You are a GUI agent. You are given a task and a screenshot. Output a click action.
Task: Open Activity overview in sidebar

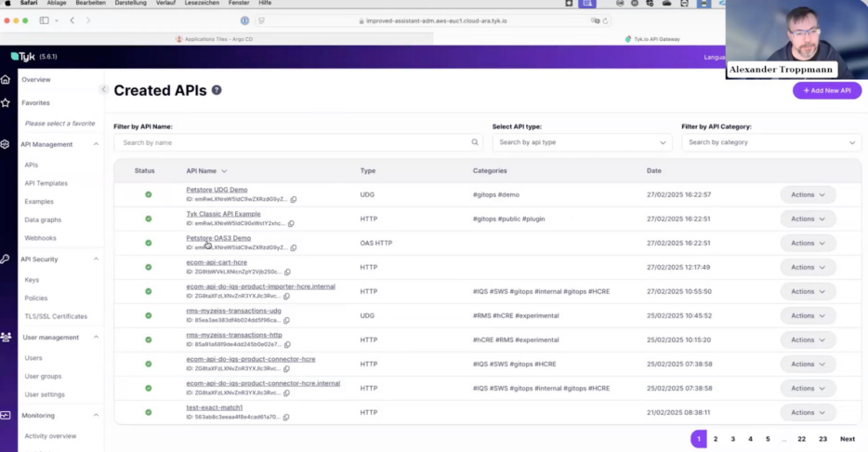click(50, 436)
